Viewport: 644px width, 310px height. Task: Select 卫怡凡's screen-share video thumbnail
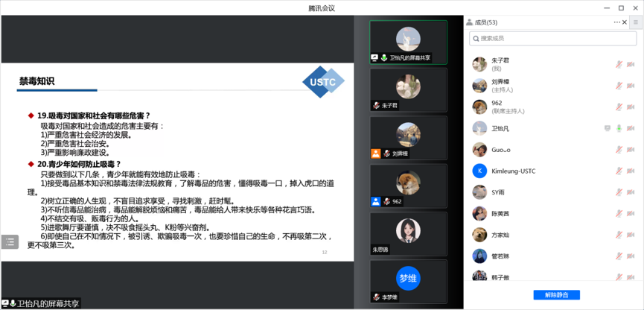point(408,42)
